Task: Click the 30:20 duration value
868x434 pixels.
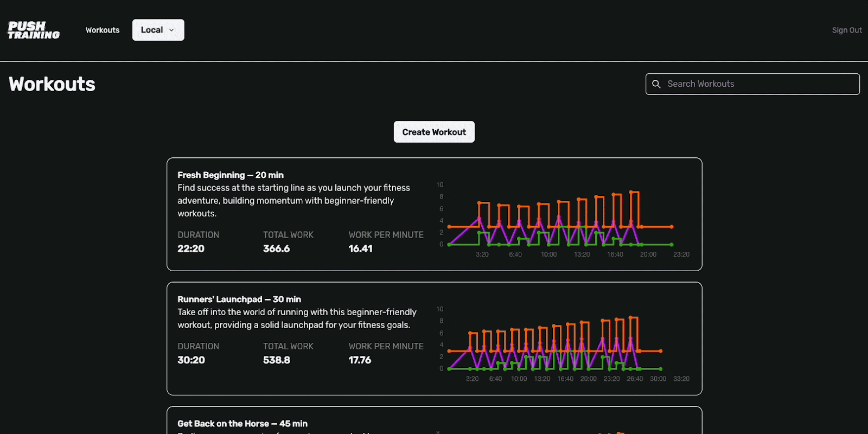Action: [192, 360]
